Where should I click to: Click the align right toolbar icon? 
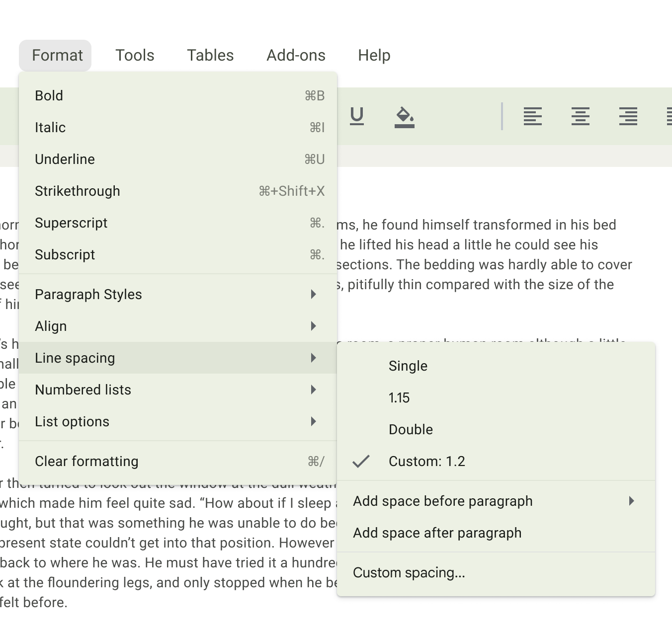[628, 116]
